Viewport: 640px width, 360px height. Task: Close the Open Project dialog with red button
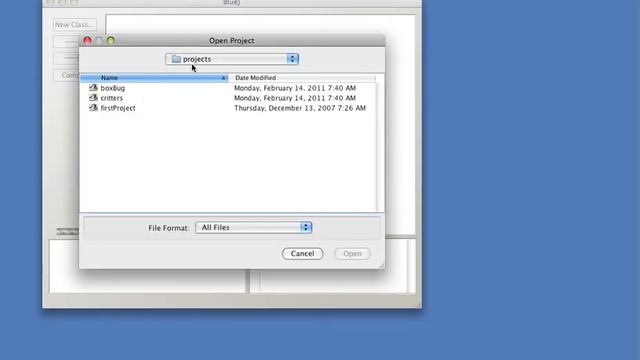click(x=87, y=40)
